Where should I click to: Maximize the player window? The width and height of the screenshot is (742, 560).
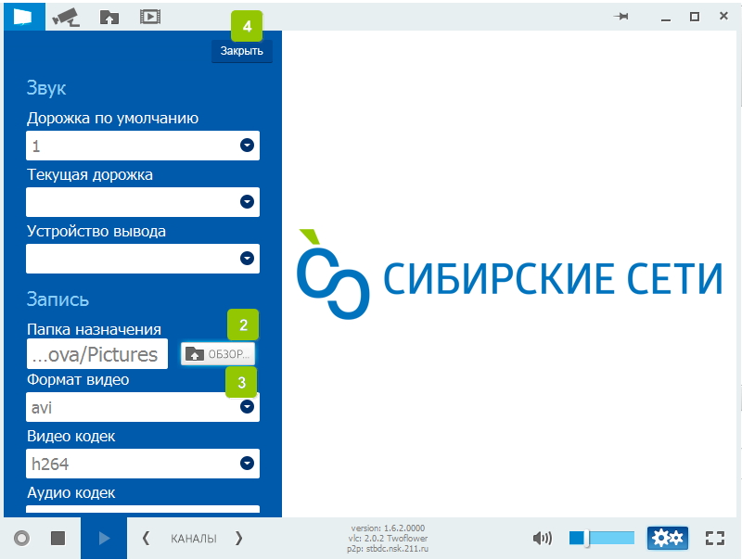click(694, 17)
